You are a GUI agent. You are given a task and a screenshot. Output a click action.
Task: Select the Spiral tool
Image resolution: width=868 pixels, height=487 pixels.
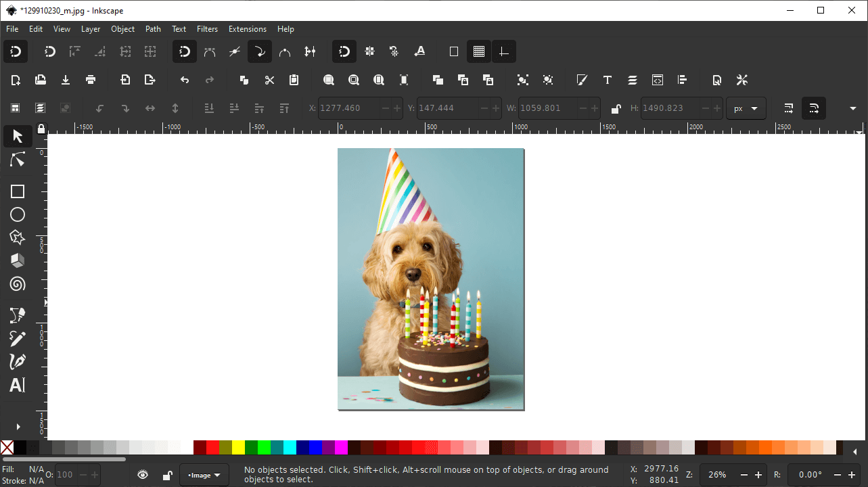tap(18, 284)
